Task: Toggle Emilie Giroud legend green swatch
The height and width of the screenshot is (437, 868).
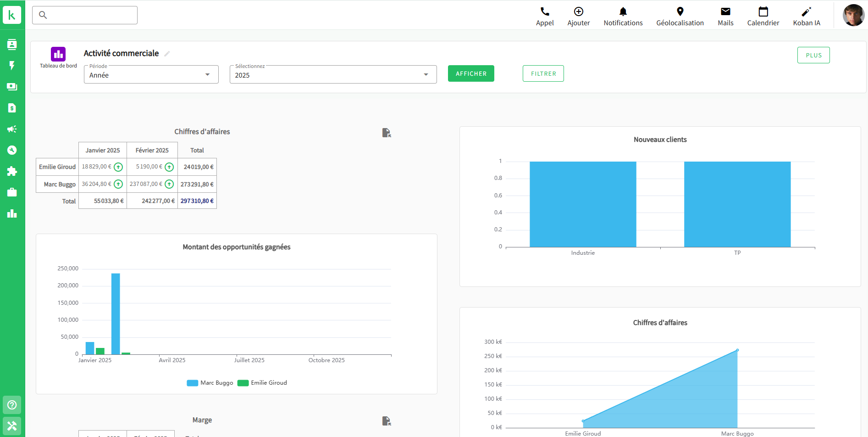Action: [x=243, y=383]
